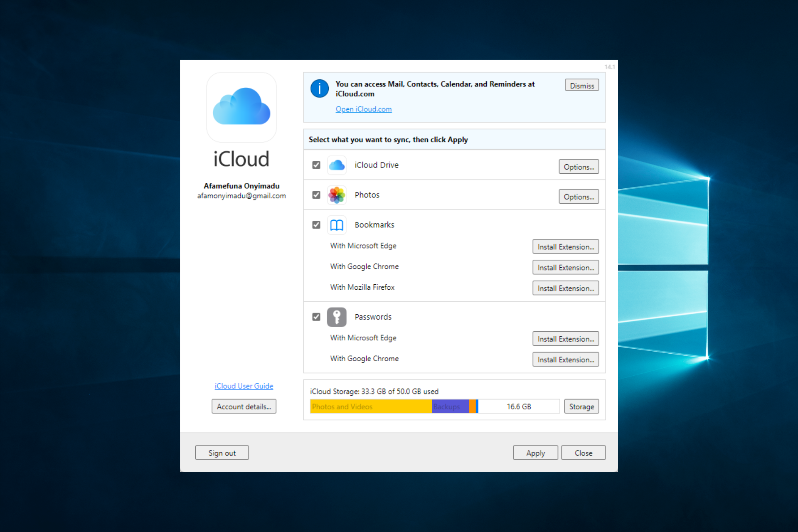Click the afamonyimadu@gmail.com email text
Viewport: 798px width, 532px height.
tap(241, 196)
